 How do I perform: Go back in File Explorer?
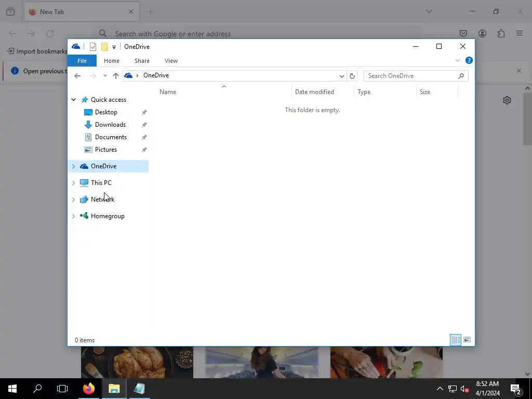coord(77,76)
